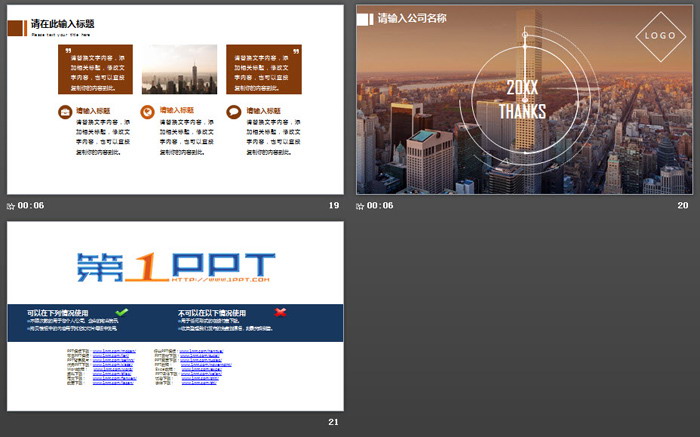Click slide 20's transition star icon
The width and height of the screenshot is (700, 437).
tap(361, 206)
